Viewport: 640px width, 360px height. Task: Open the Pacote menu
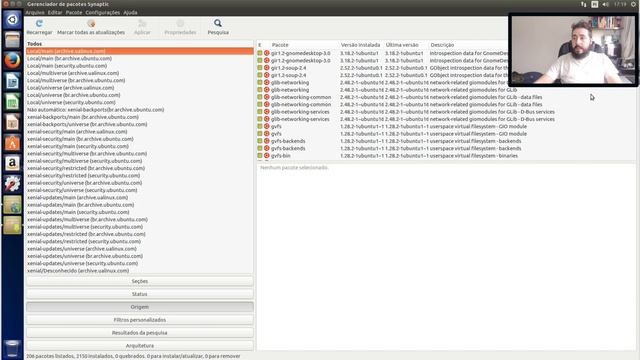point(74,12)
